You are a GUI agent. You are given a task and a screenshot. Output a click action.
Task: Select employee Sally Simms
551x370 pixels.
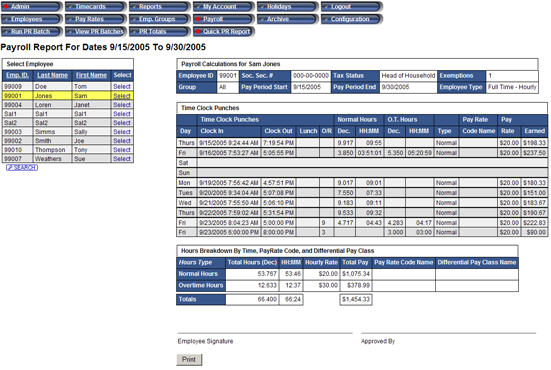(122, 131)
